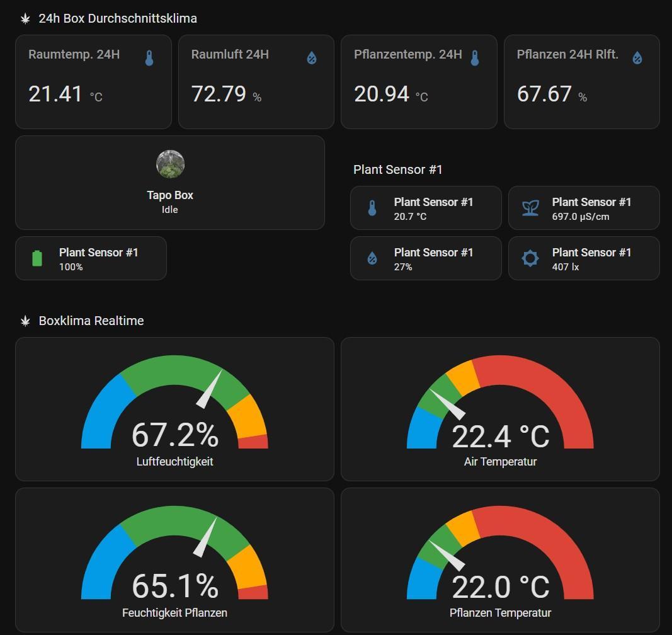Select the Pflanzen Temperatur gauge at 22.0 °C

click(x=500, y=560)
